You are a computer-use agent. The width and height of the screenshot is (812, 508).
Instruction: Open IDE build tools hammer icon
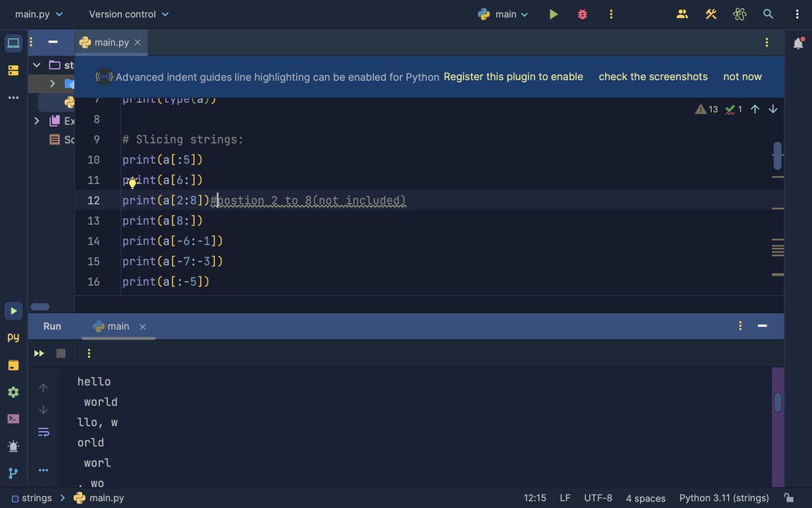click(710, 14)
